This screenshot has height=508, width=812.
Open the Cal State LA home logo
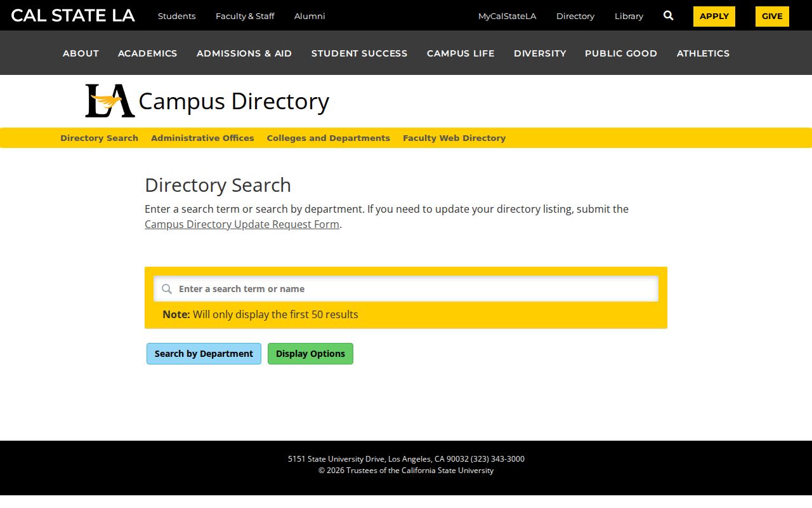[73, 16]
